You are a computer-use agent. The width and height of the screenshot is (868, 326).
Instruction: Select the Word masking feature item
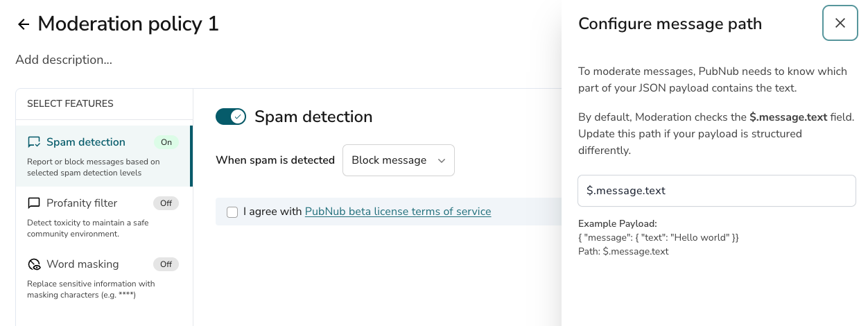[x=103, y=278]
